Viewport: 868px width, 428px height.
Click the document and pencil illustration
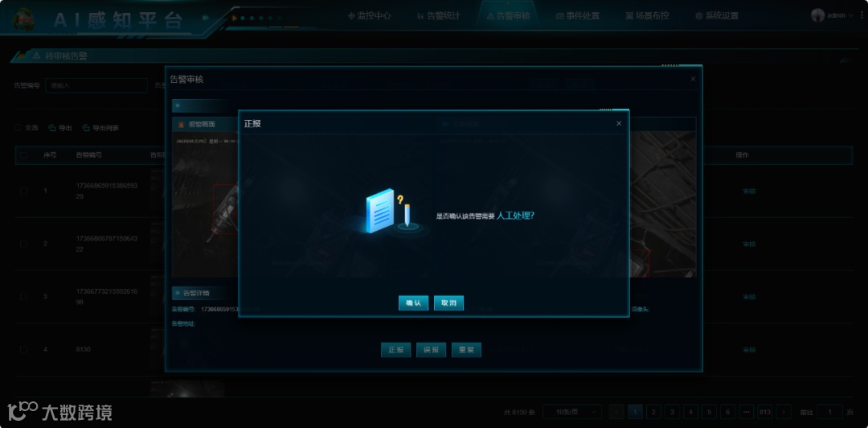click(389, 211)
